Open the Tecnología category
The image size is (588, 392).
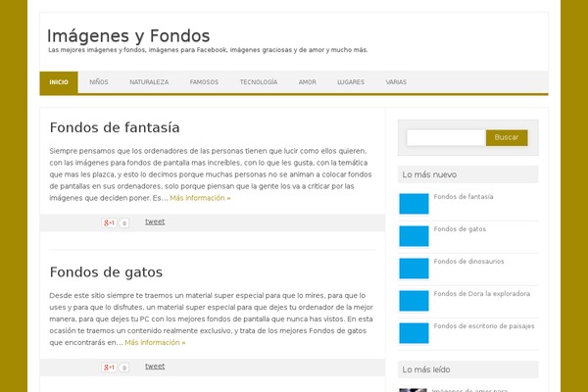pos(259,82)
